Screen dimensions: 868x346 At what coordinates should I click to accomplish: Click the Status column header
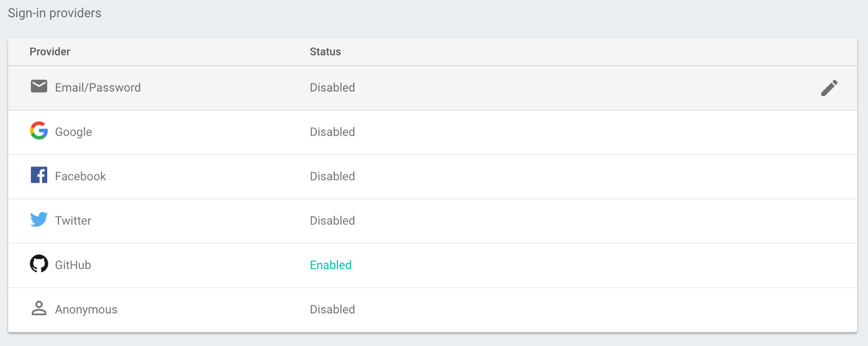pyautogui.click(x=325, y=52)
